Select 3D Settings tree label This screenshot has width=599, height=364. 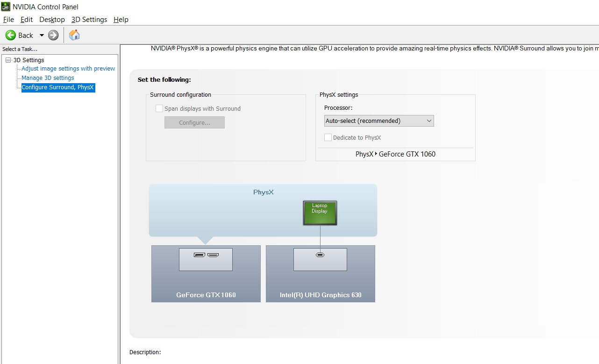coord(29,60)
